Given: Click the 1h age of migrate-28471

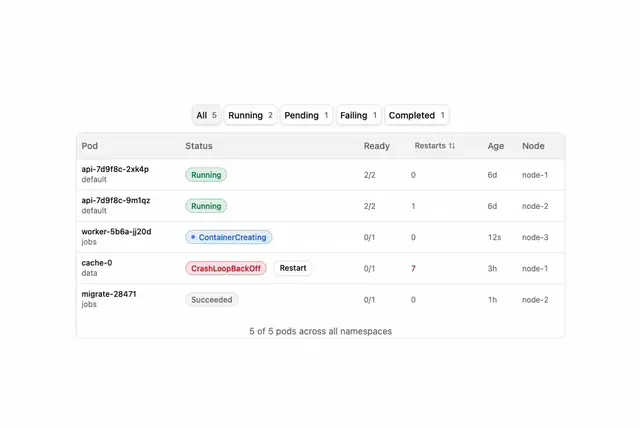Looking at the screenshot, I should tap(492, 300).
